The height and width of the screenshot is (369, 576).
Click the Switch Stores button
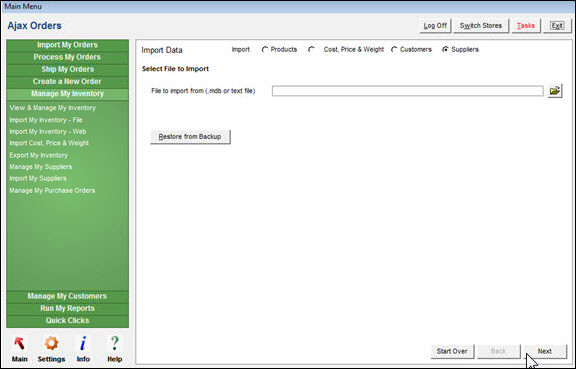click(481, 26)
